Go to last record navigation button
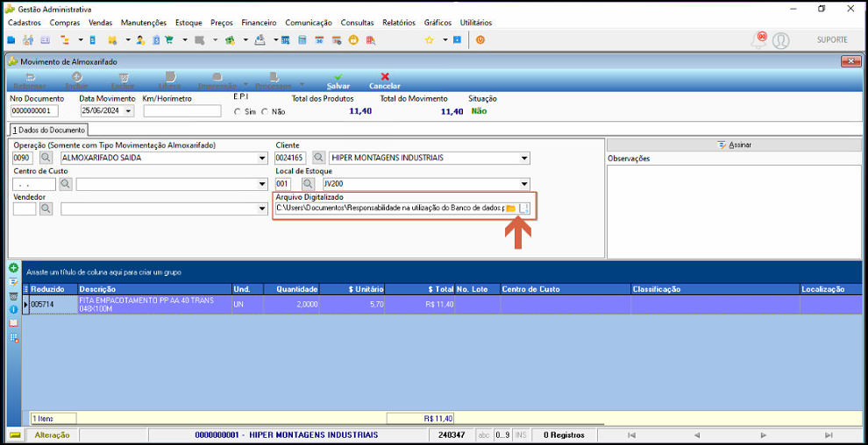Viewport: 868px width, 445px height. click(x=829, y=435)
